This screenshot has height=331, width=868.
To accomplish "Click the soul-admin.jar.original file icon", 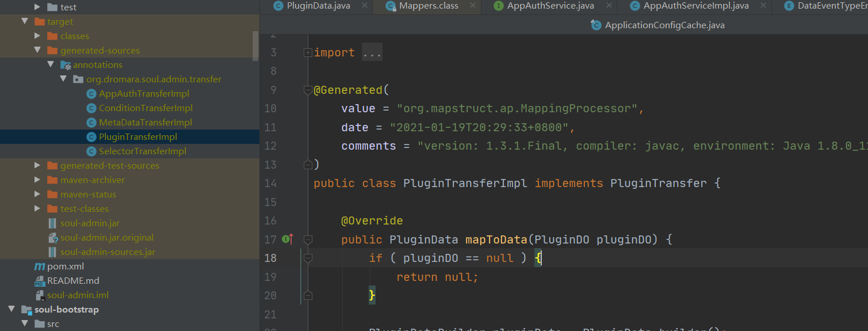I will pos(53,237).
